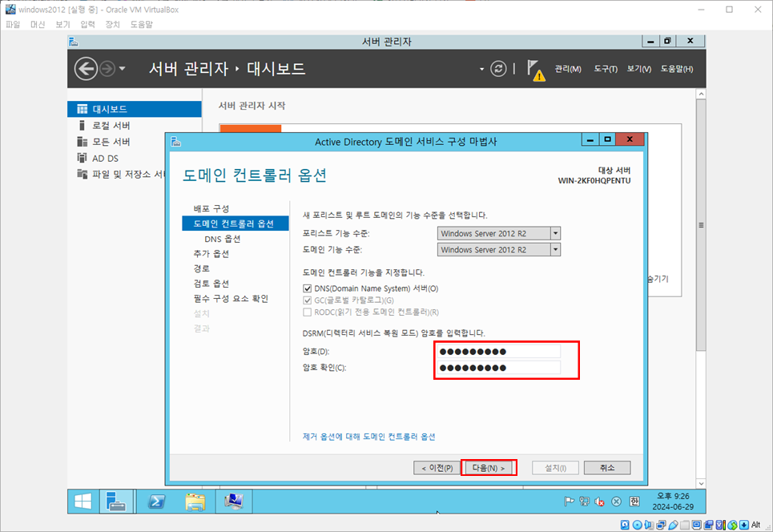Image resolution: width=773 pixels, height=532 pixels.
Task: Click the scrollbar down arrow in Server Manager
Action: click(701, 484)
